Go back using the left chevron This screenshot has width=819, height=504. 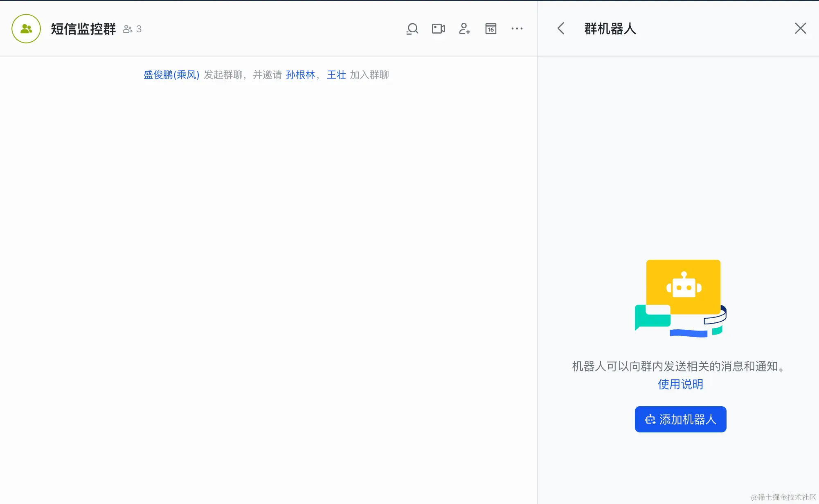coord(561,29)
